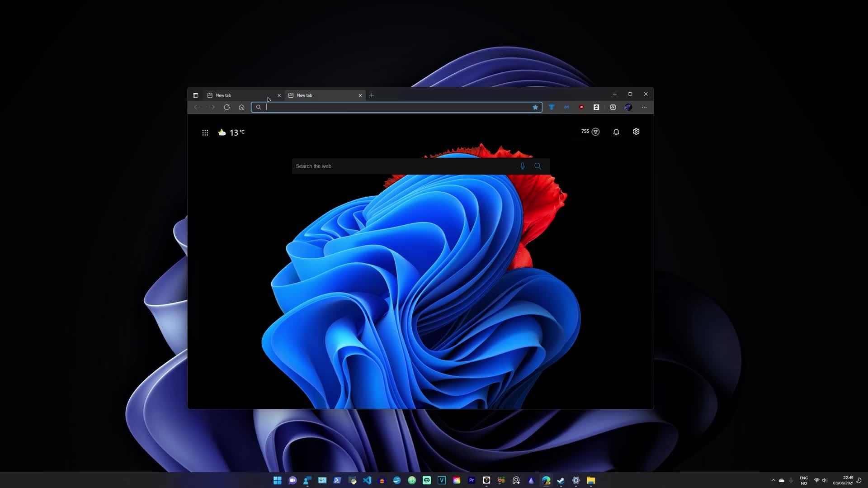Toggle focus assist moon icon
The width and height of the screenshot is (868, 488).
click(859, 480)
